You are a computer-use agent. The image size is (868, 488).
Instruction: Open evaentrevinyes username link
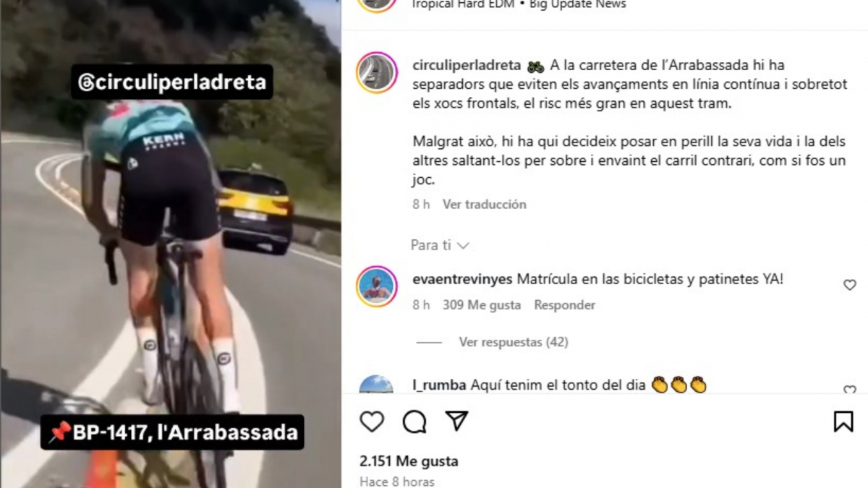(462, 279)
